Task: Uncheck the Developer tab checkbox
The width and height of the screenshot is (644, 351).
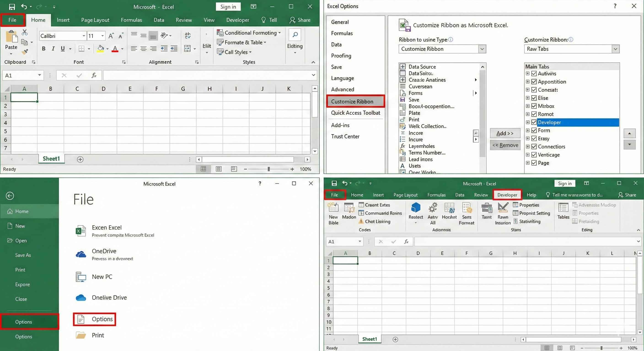Action: click(x=534, y=122)
